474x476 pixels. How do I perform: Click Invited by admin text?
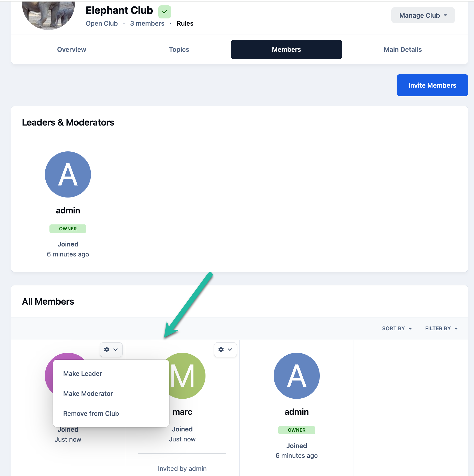click(182, 469)
